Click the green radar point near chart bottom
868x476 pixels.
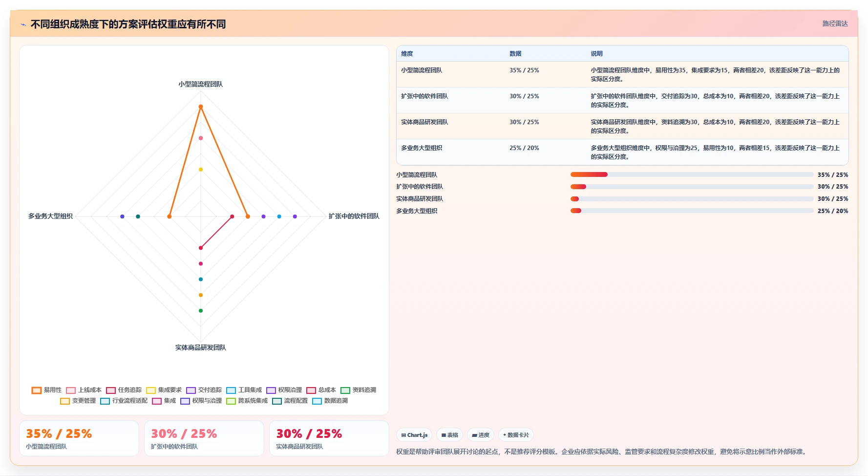coord(201,311)
